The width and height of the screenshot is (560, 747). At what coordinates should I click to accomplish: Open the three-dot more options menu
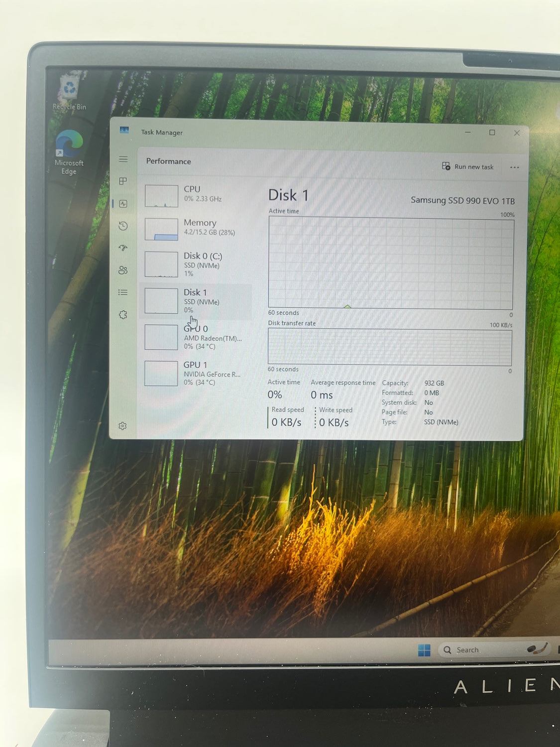tap(514, 167)
